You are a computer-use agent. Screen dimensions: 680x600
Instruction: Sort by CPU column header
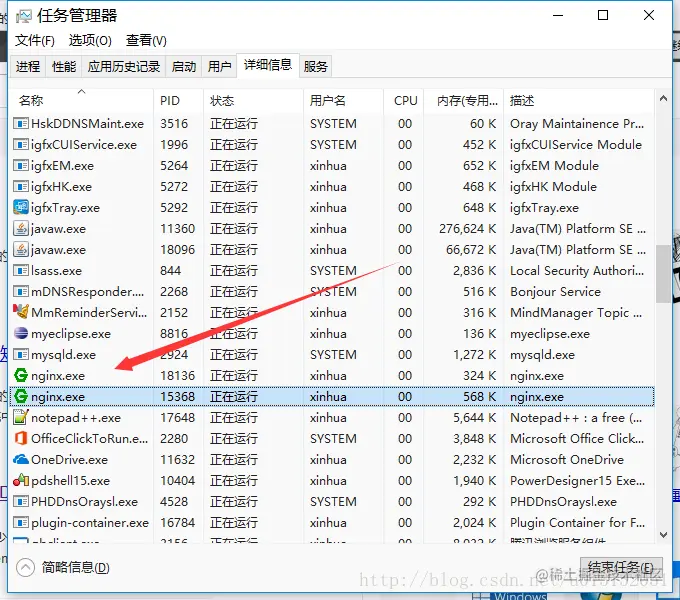[x=405, y=101]
